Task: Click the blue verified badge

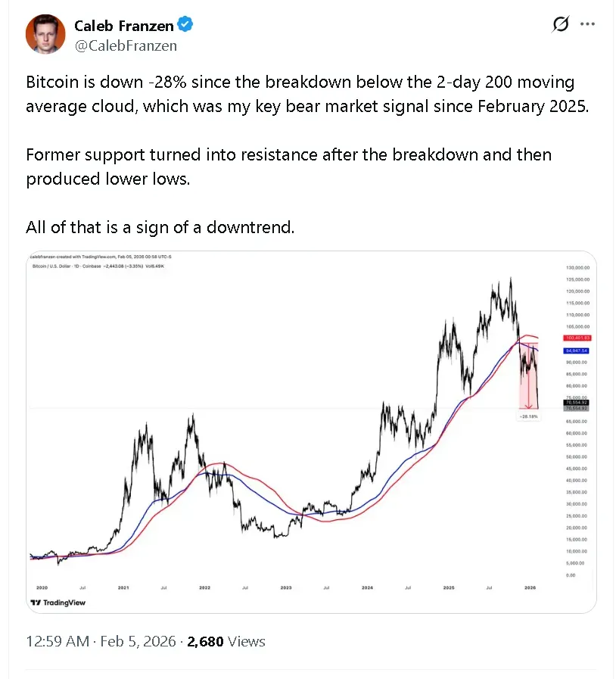Action: [x=185, y=26]
